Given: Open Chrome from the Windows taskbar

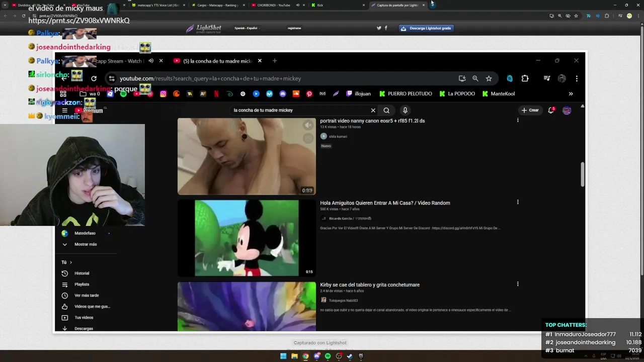Looking at the screenshot, I should tap(305, 356).
